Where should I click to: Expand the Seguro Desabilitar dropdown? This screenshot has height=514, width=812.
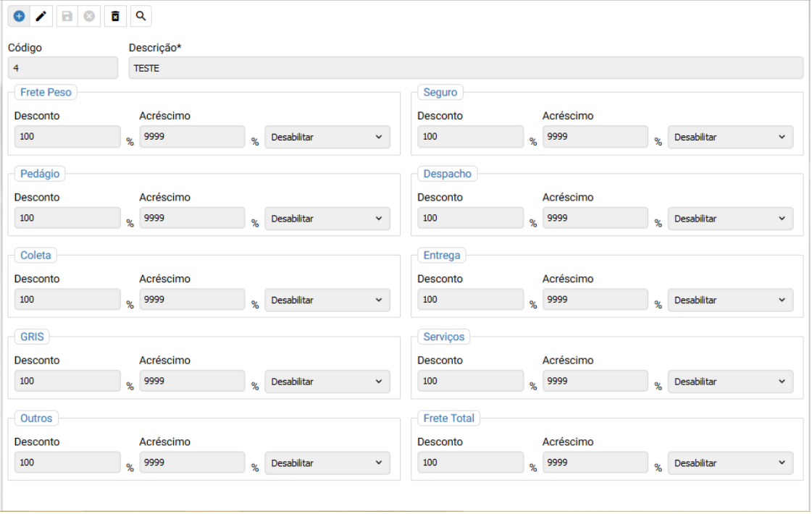tap(730, 137)
